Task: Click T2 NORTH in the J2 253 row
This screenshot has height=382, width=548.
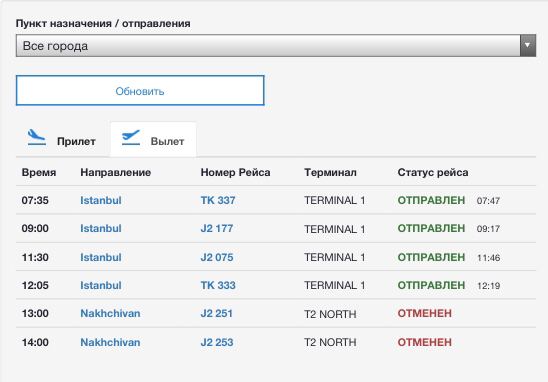Action: (x=330, y=342)
